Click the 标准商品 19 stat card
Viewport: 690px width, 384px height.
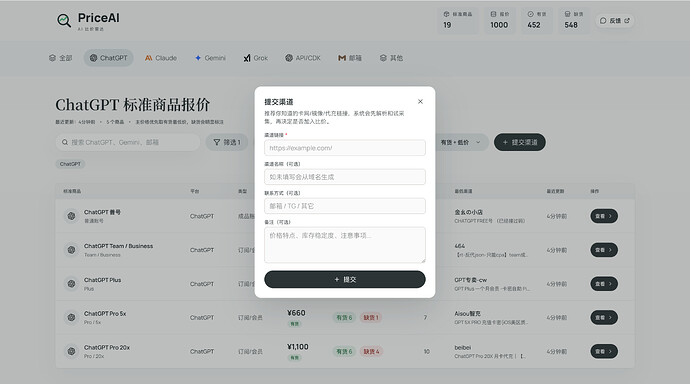pyautogui.click(x=458, y=20)
